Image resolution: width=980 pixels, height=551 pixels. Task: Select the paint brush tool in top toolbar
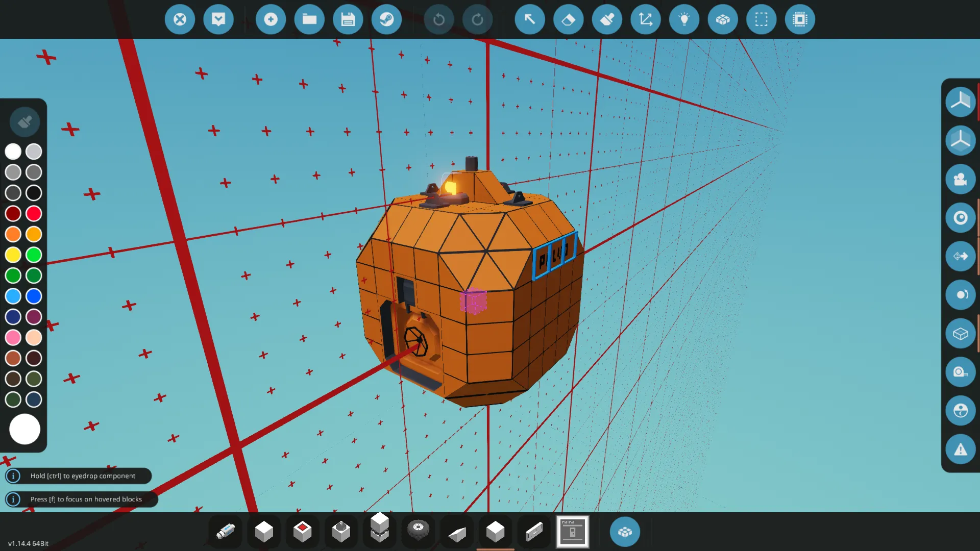pyautogui.click(x=607, y=19)
